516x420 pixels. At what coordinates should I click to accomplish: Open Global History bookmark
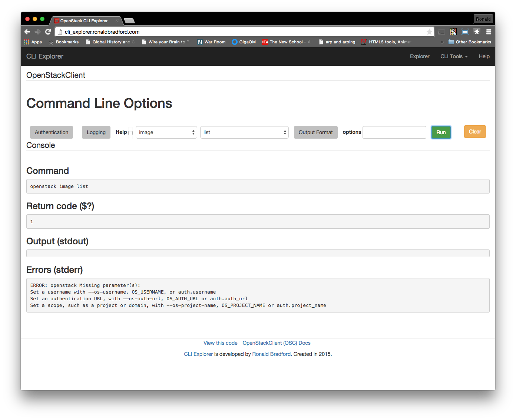click(110, 42)
